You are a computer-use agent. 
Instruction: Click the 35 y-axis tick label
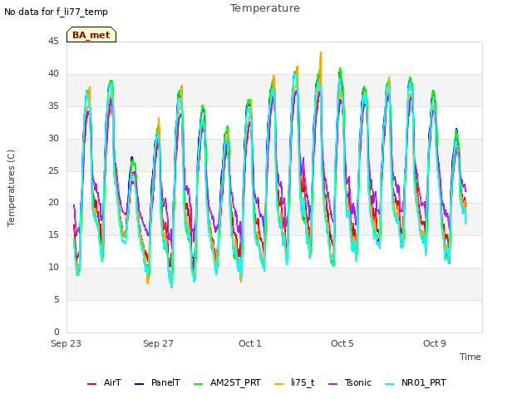(53, 106)
